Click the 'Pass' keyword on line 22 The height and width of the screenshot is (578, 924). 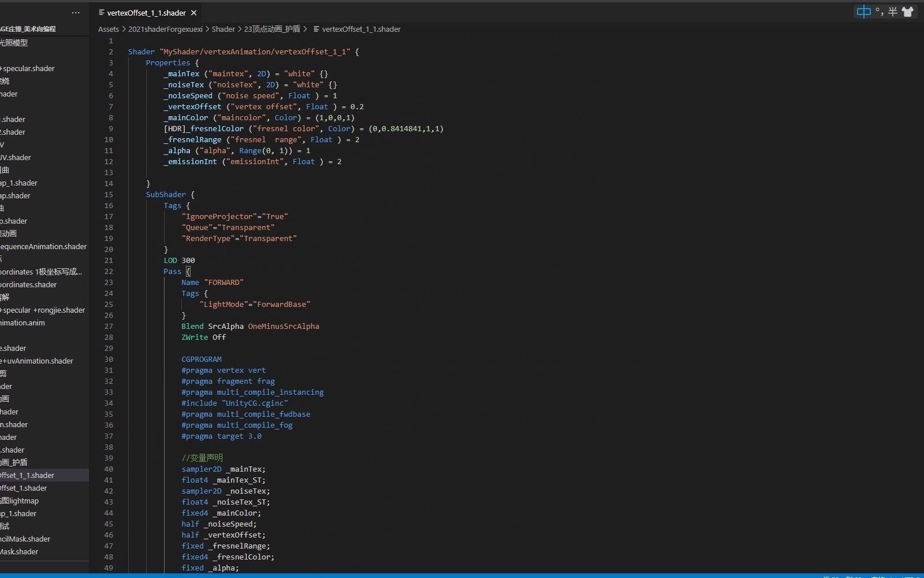click(x=172, y=271)
